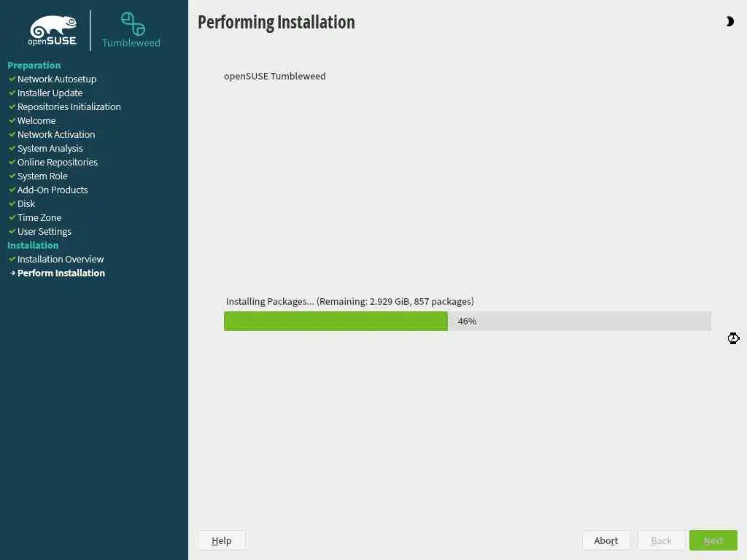Toggle dark mode with the moon icon
The height and width of the screenshot is (560, 747).
click(729, 21)
